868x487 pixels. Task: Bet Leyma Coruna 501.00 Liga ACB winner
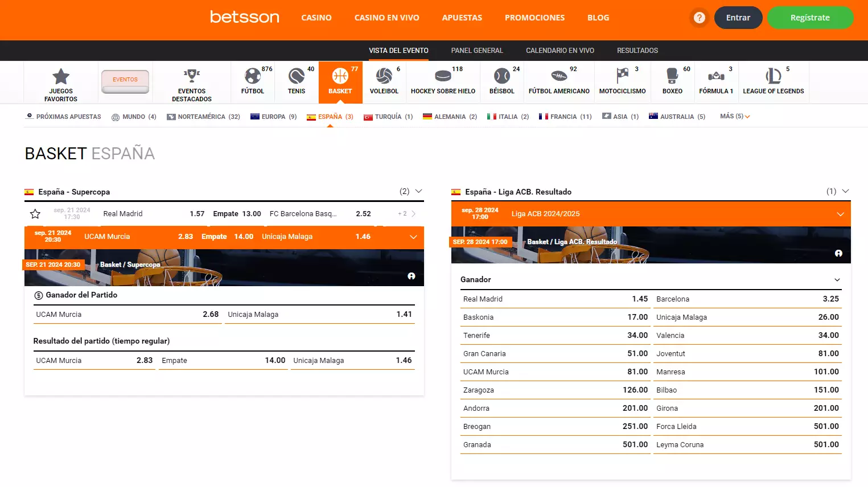point(747,445)
